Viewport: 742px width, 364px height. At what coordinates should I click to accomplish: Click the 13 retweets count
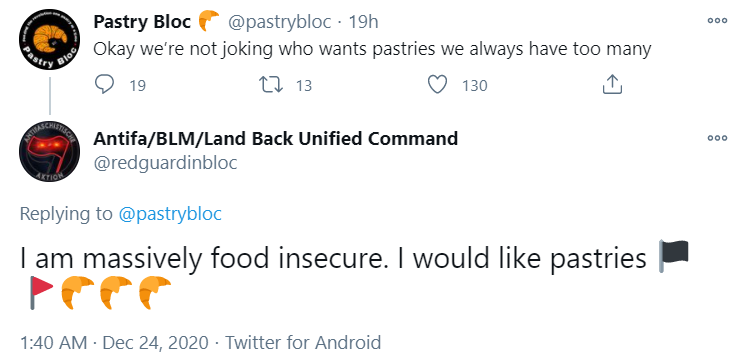pyautogui.click(x=304, y=86)
